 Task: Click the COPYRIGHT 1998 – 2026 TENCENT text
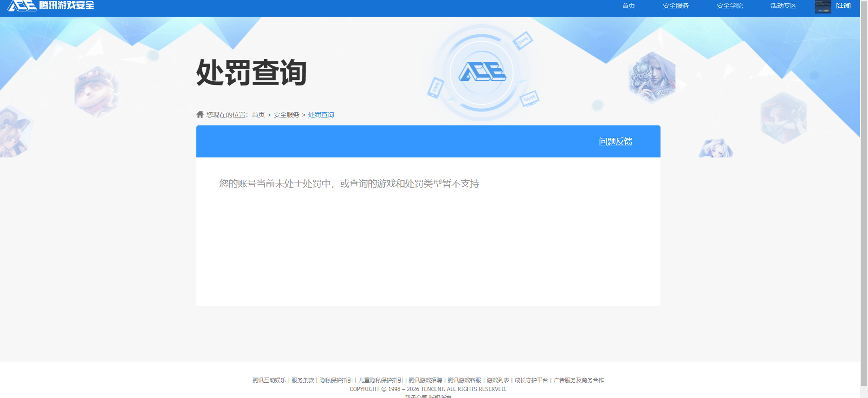click(x=428, y=389)
